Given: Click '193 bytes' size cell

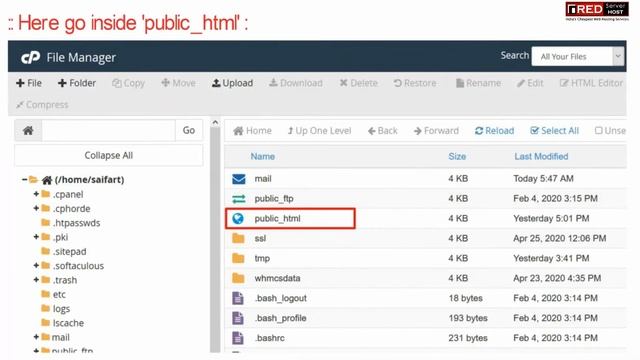Looking at the screenshot, I should coord(468,318).
